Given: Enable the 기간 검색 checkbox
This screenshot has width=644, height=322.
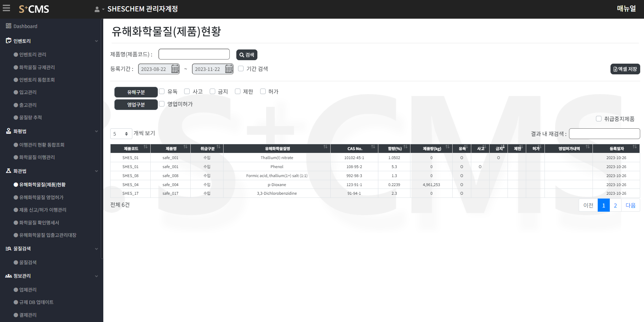Looking at the screenshot, I should click(241, 68).
